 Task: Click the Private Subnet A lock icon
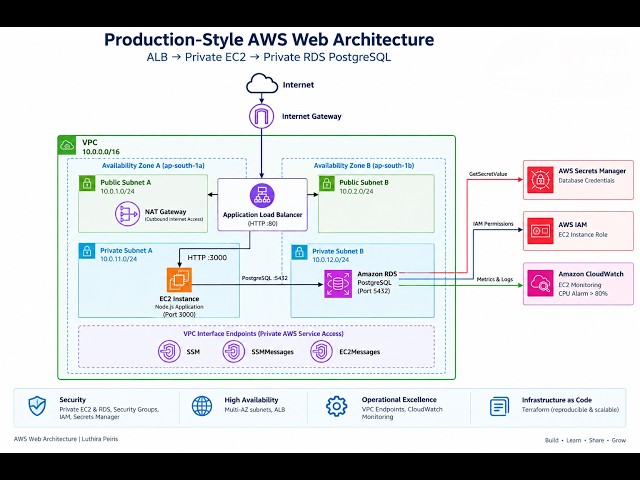click(87, 251)
